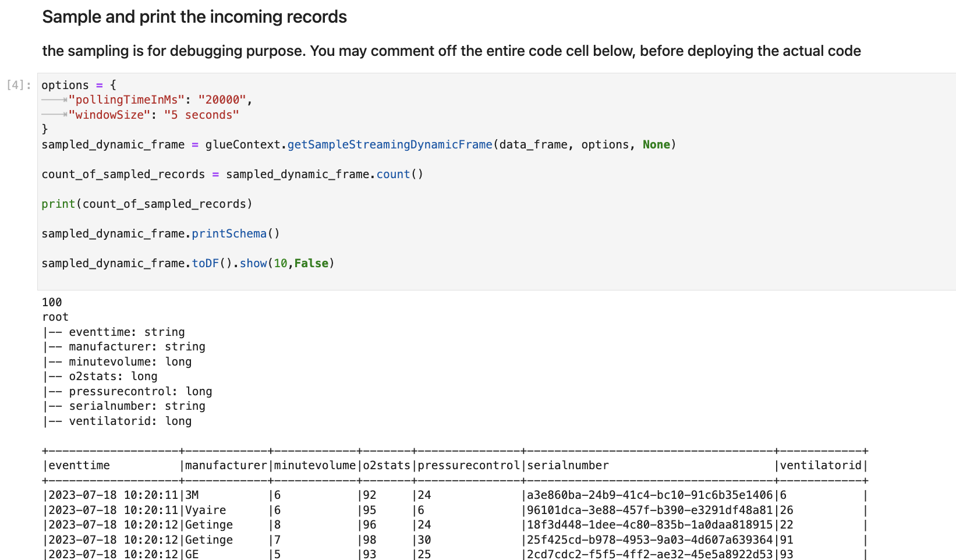
Task: Place cursor on the count() method call
Action: (x=393, y=175)
